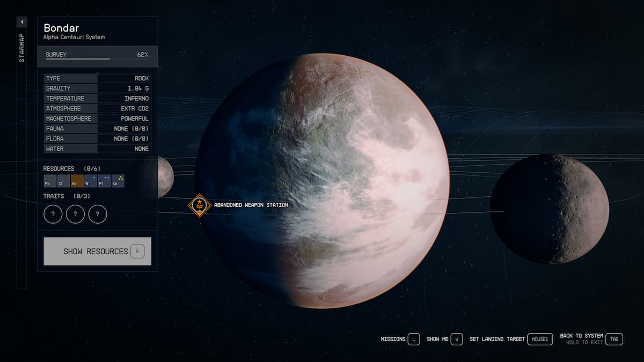
Task: Click the first unknown trait circle
Action: click(53, 214)
